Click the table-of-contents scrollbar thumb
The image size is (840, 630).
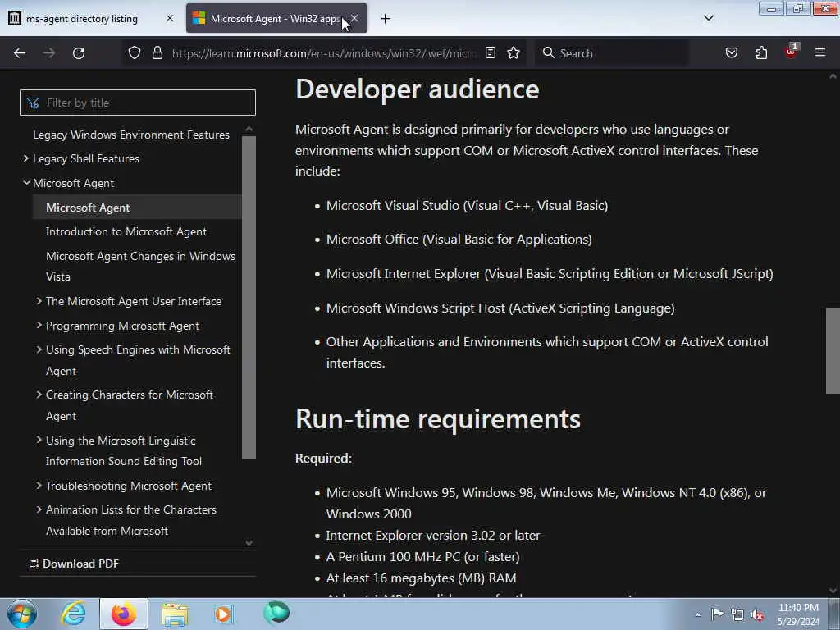(x=249, y=297)
